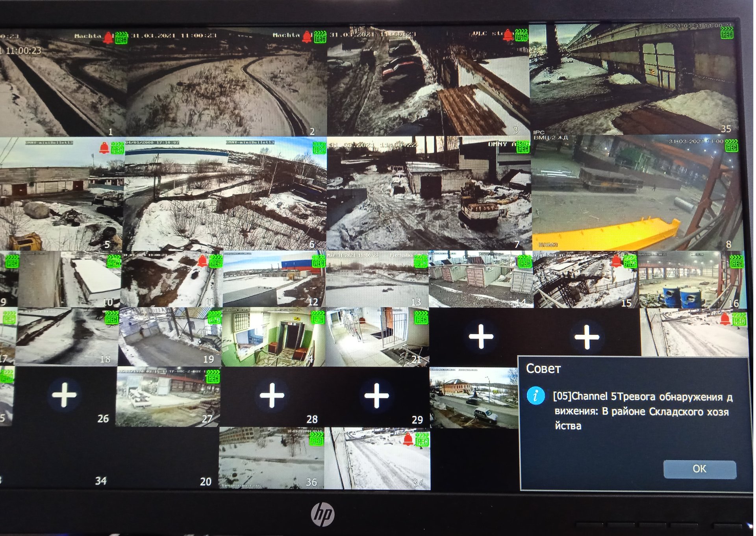Add a camera to the empty slot right of camera 21
The height and width of the screenshot is (536, 756).
click(x=481, y=337)
